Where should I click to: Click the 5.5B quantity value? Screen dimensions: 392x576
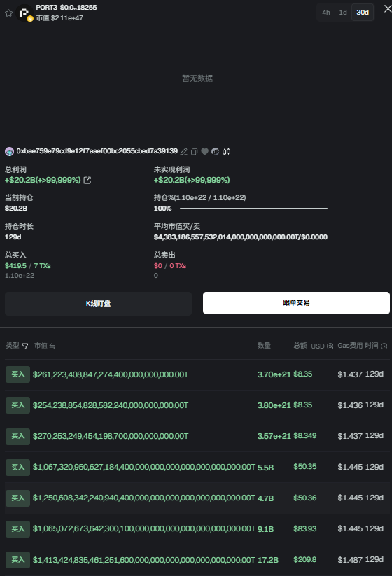265,468
